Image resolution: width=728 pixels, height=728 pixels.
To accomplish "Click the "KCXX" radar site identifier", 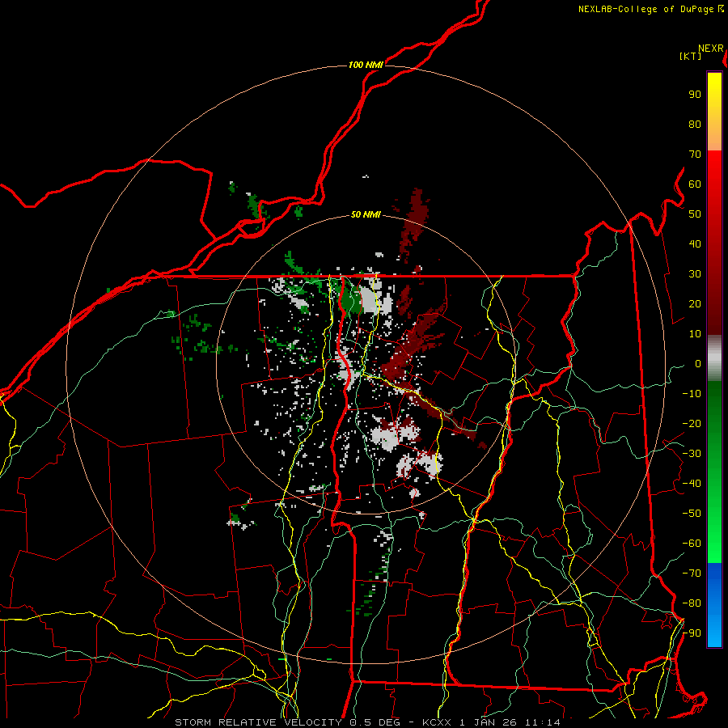I will pyautogui.click(x=437, y=722).
